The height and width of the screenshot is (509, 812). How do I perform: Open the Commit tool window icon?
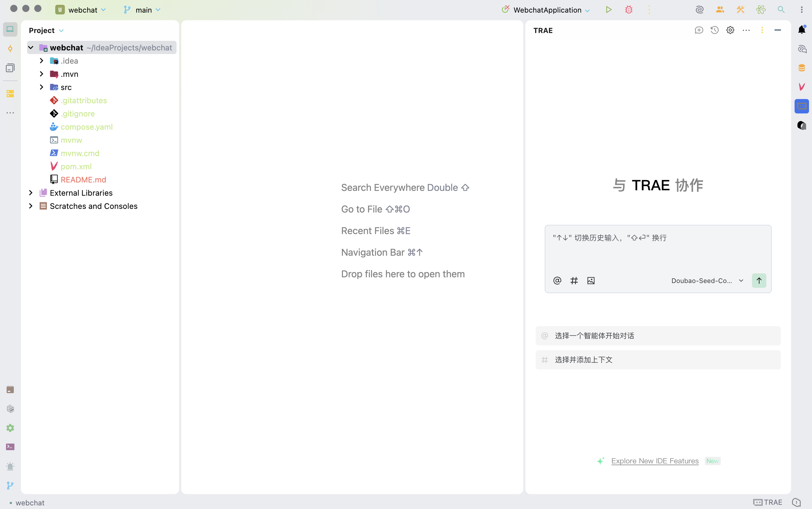coord(10,49)
